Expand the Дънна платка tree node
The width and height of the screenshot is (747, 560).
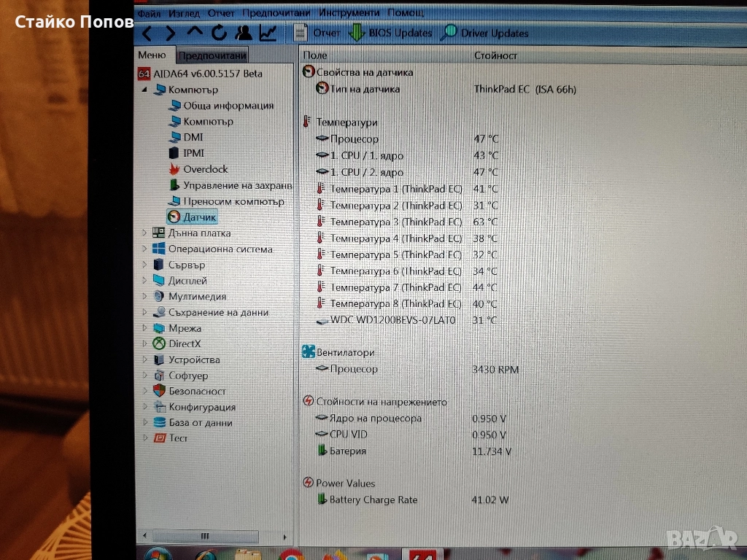(144, 233)
